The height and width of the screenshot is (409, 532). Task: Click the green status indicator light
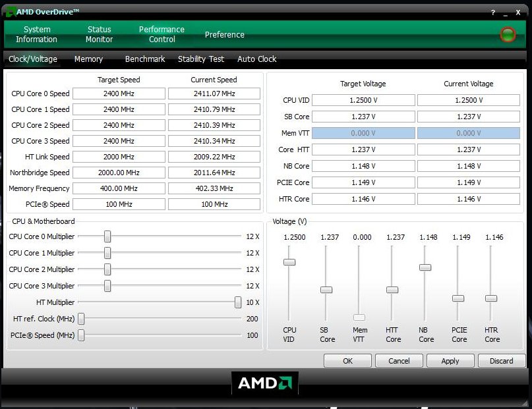(508, 34)
